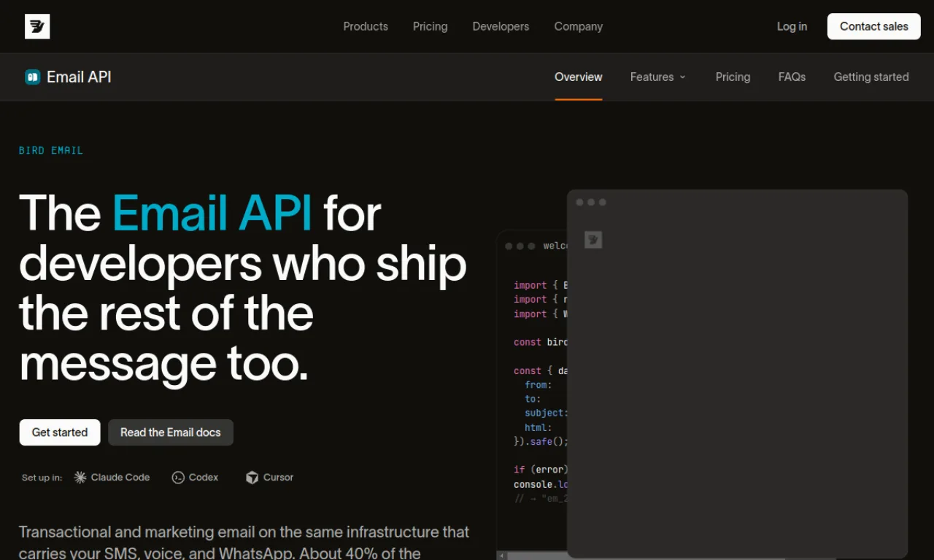
Task: Click the 'const bird' code line
Action: point(541,342)
